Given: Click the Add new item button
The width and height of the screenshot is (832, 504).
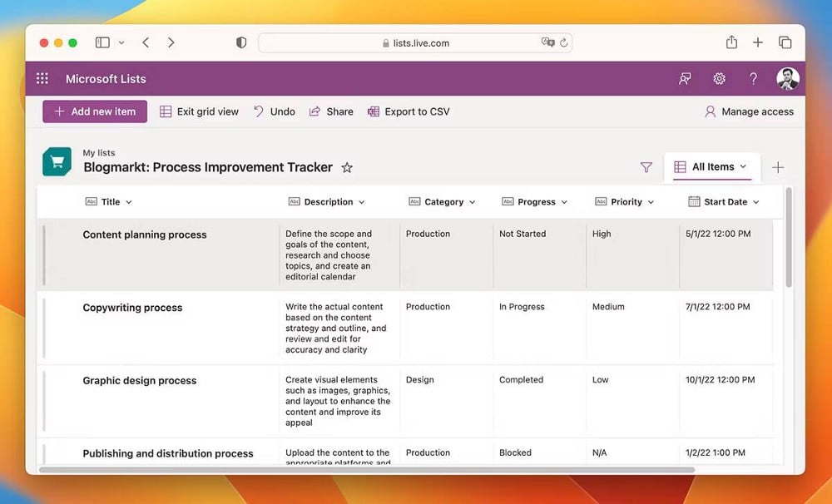Looking at the screenshot, I should pos(94,111).
